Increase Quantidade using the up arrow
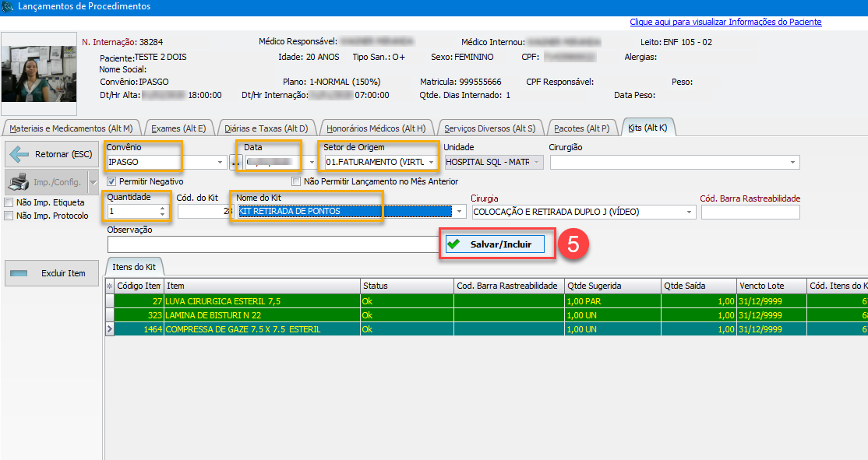The height and width of the screenshot is (460, 868). pyautogui.click(x=163, y=207)
